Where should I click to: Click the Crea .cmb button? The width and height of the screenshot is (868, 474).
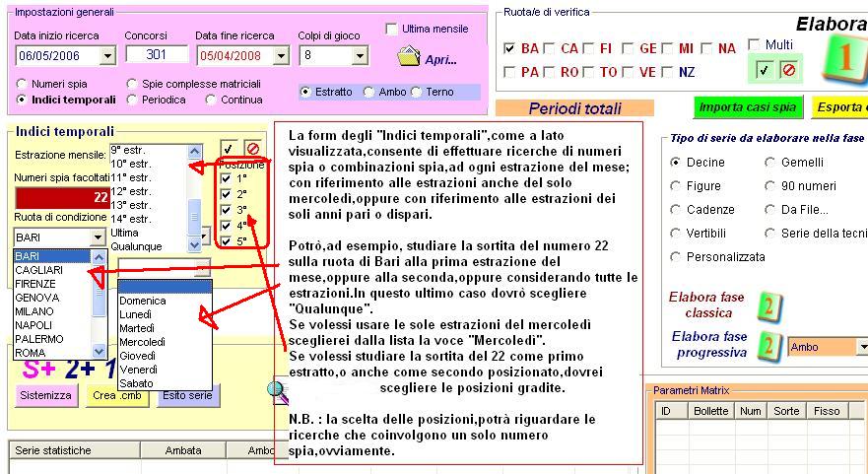(x=117, y=395)
